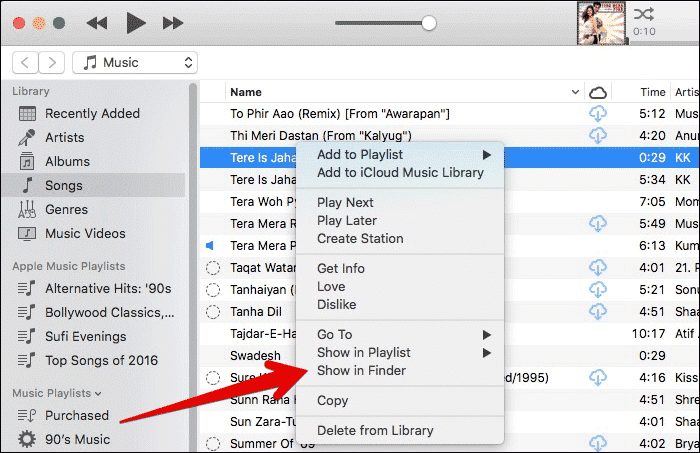
Task: Open Artists in the Library sidebar
Action: (65, 137)
